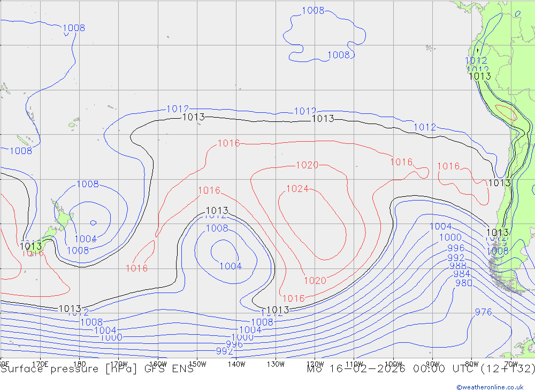The image size is (535, 392).
Task: Click the 984 isobar label
Action: click(x=462, y=274)
